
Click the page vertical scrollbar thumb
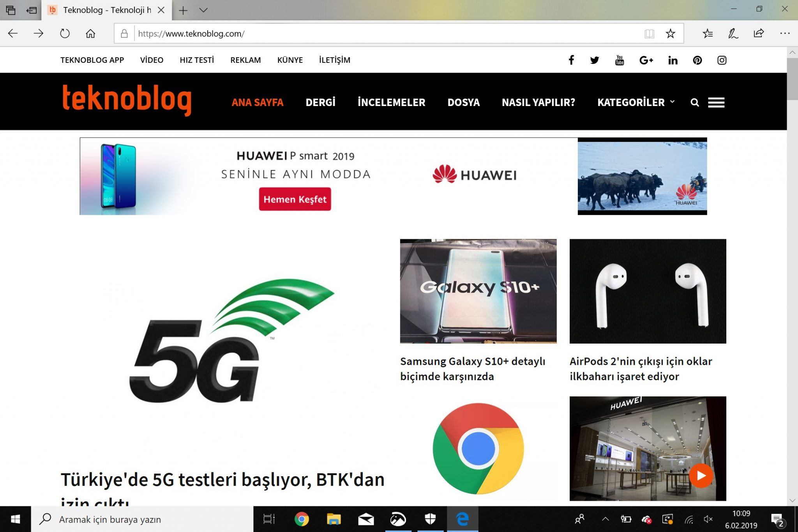792,79
